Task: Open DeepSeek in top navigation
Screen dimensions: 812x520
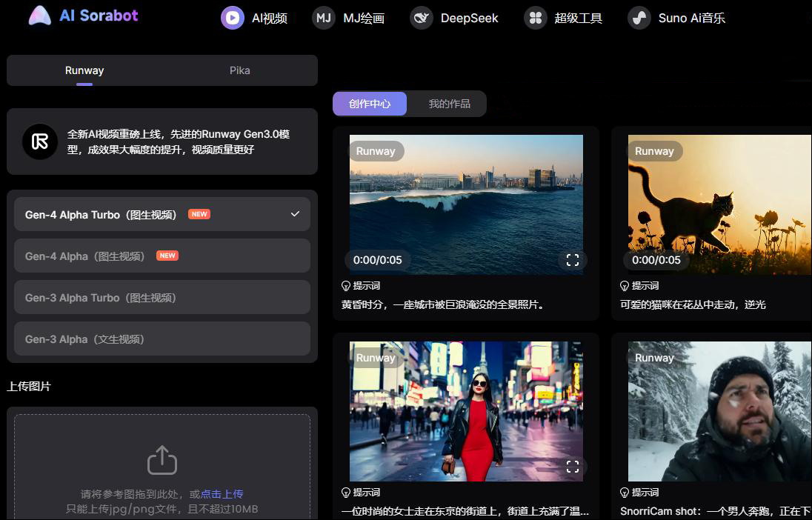Action: click(454, 18)
